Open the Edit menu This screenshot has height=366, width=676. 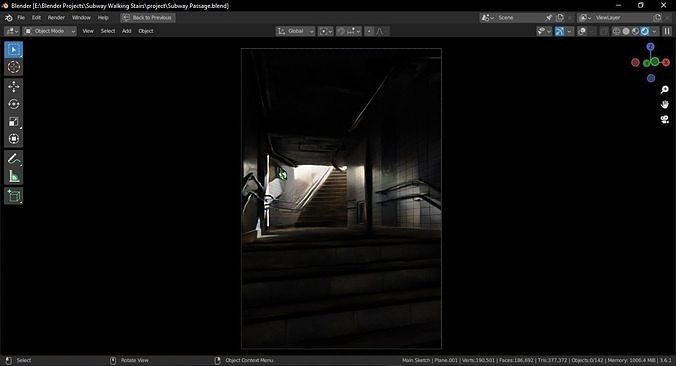coord(36,18)
